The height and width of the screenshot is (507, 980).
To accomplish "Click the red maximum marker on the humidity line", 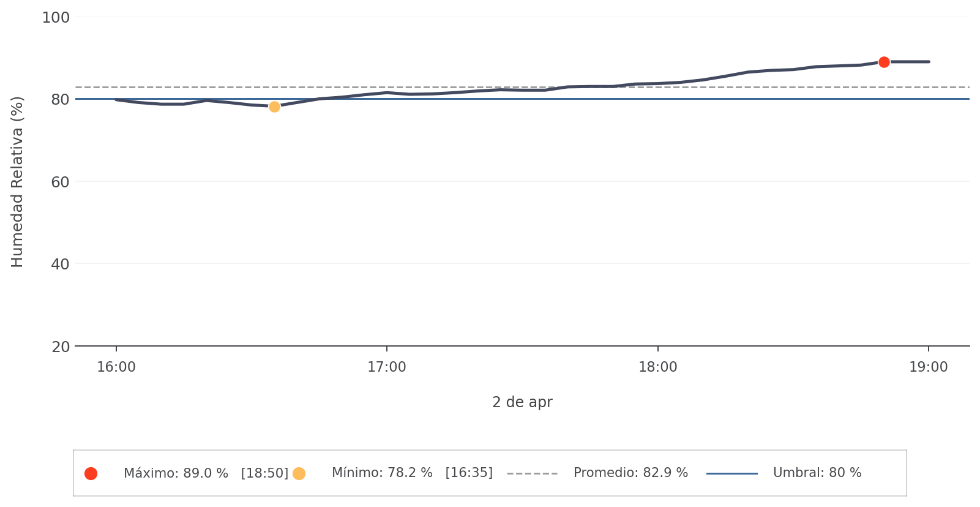I will click(884, 62).
